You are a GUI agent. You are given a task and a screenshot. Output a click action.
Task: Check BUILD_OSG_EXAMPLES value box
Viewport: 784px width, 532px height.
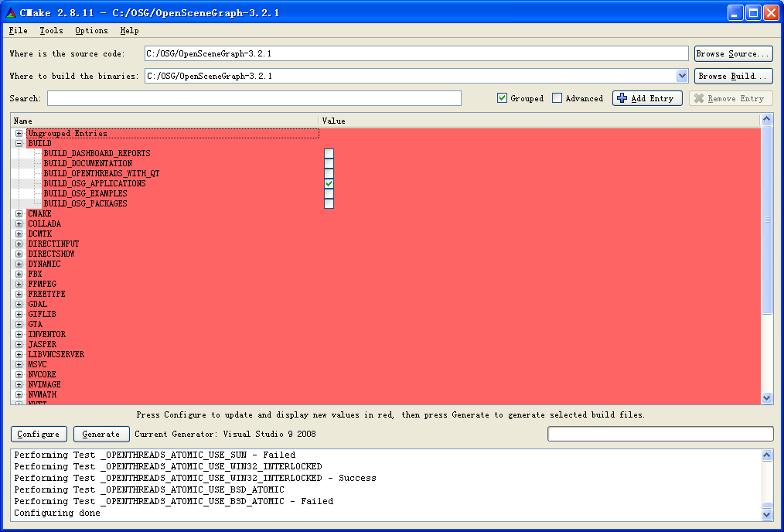(x=329, y=193)
